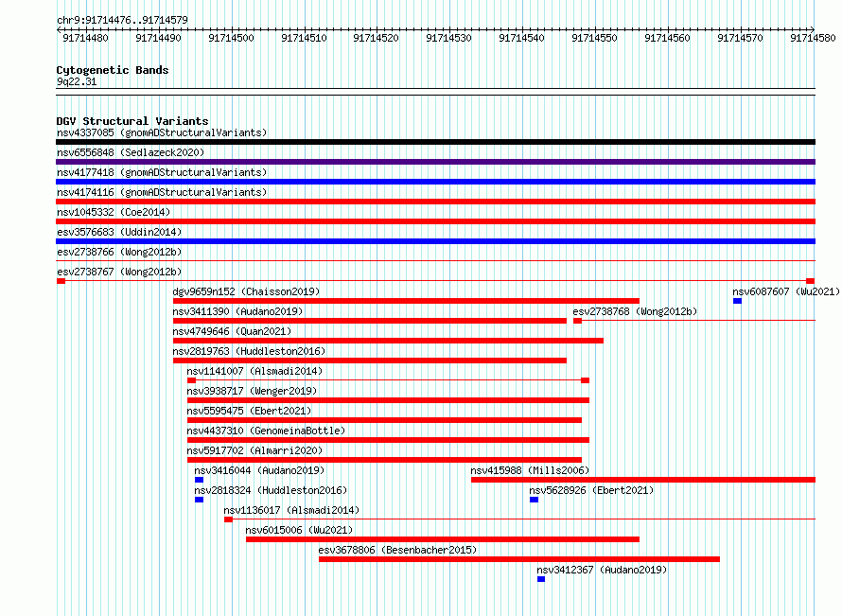The image size is (842, 616).
Task: Open nsv5628926 (Ebert2021) label
Action: coord(591,490)
